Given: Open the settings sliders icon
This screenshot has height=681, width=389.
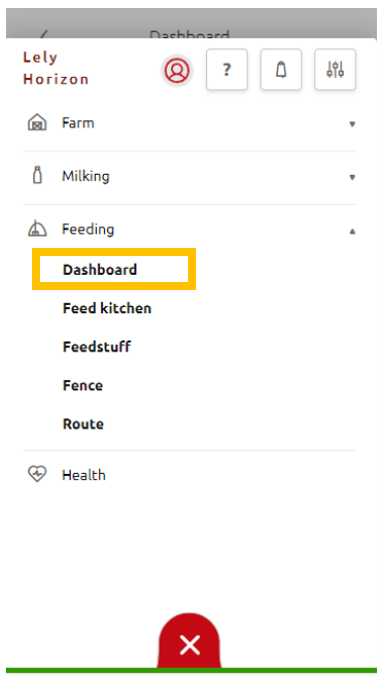Looking at the screenshot, I should (335, 69).
